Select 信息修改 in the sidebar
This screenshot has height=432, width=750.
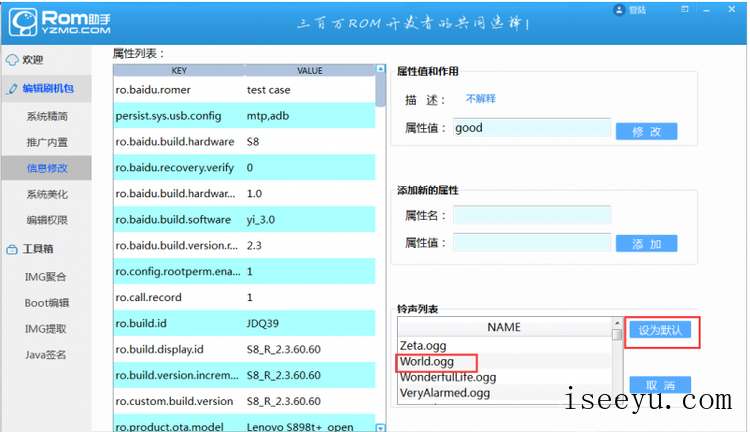click(x=46, y=168)
